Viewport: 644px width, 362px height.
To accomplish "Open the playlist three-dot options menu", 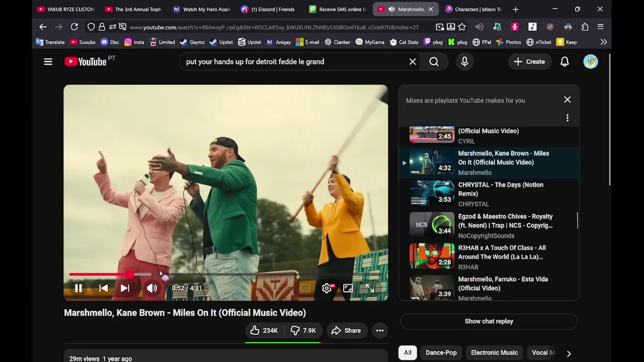I will (567, 118).
